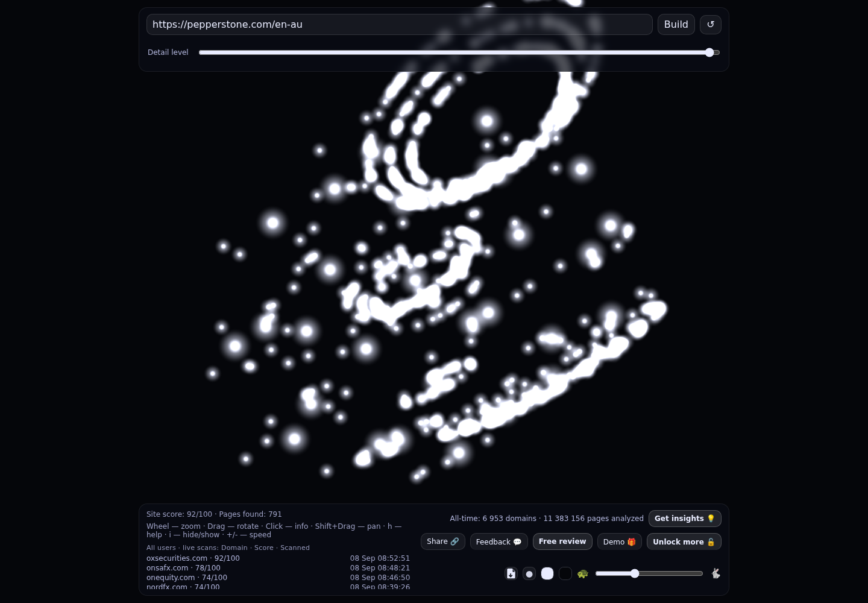Image resolution: width=868 pixels, height=603 pixels.
Task: Click the All-time domains statistics text
Action: coord(547,519)
